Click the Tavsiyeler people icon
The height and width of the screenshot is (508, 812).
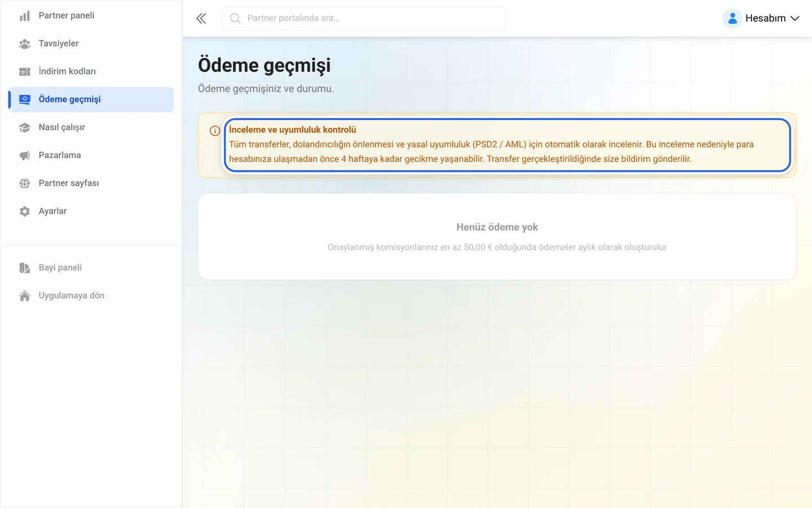click(25, 43)
